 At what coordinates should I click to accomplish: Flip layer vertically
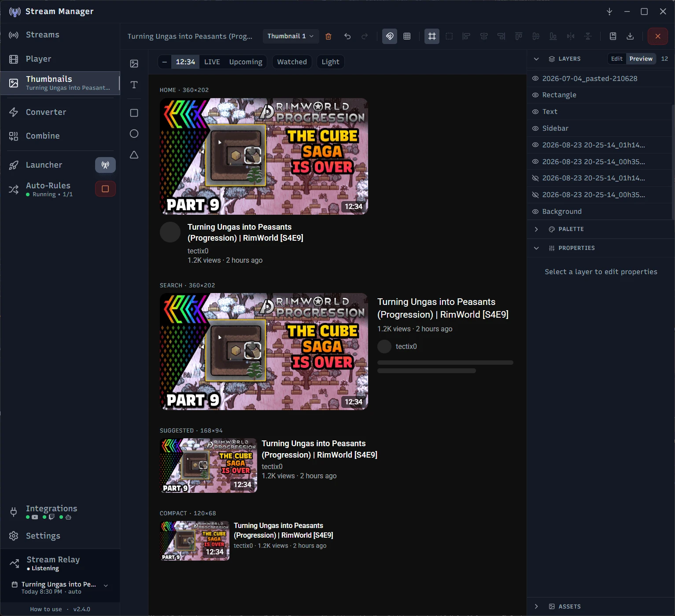(x=588, y=36)
